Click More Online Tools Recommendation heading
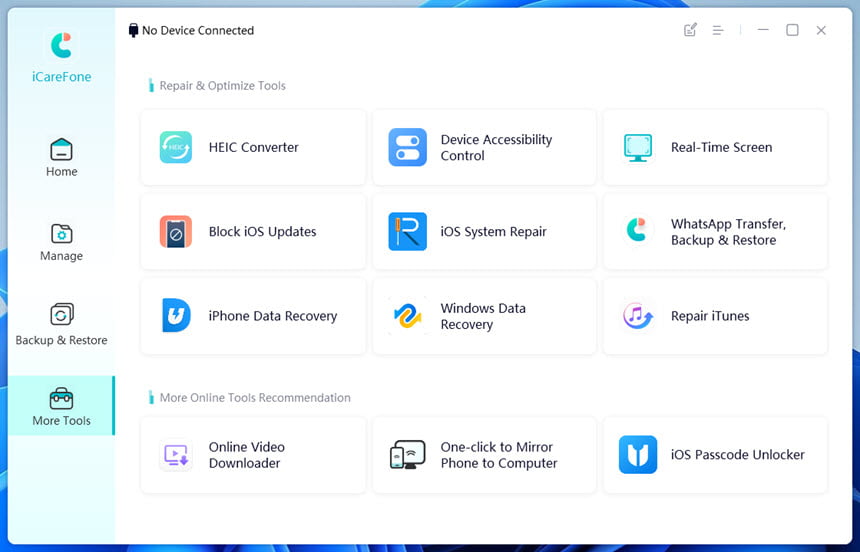Image resolution: width=860 pixels, height=552 pixels. click(255, 398)
